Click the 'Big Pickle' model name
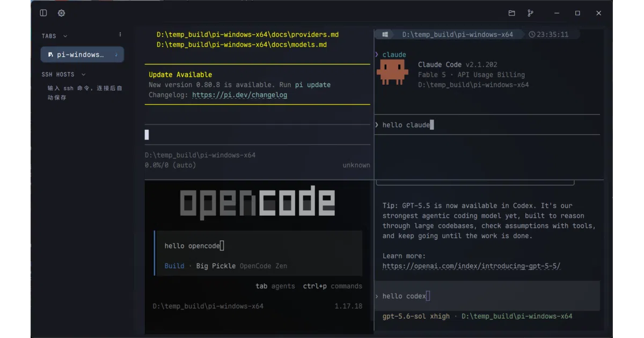The width and height of the screenshot is (644, 338). click(216, 266)
